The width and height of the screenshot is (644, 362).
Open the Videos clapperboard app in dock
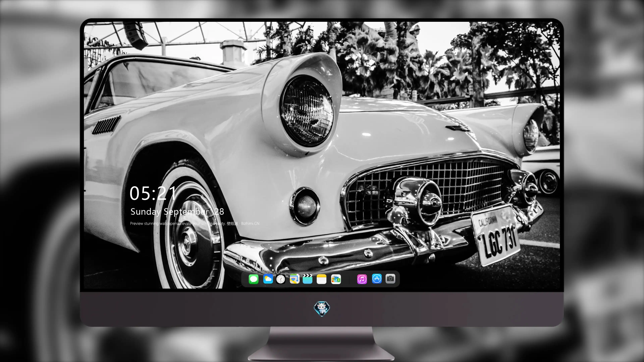point(308,279)
